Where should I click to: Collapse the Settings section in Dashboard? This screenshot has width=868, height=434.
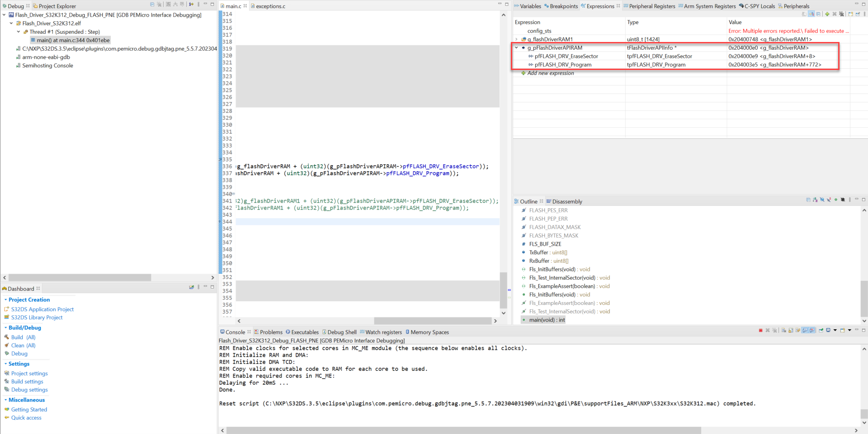coord(6,364)
